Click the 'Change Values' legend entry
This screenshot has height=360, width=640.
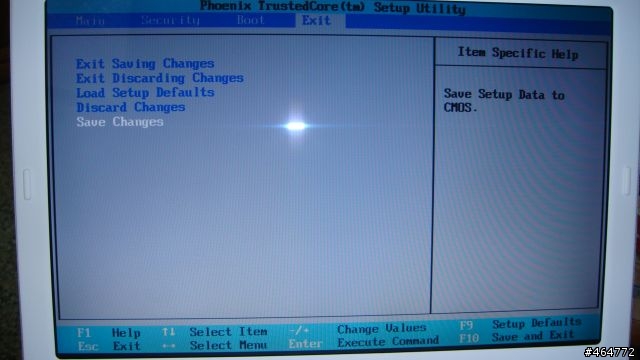click(358, 329)
